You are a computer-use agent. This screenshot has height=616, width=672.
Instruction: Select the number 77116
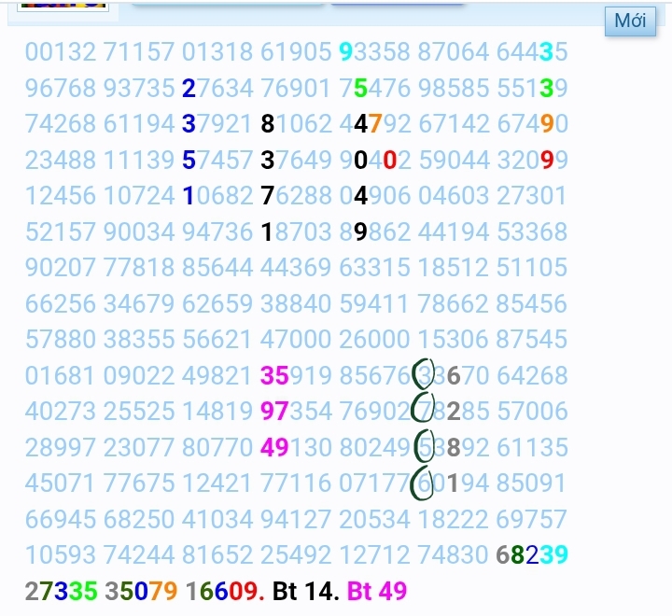click(296, 483)
